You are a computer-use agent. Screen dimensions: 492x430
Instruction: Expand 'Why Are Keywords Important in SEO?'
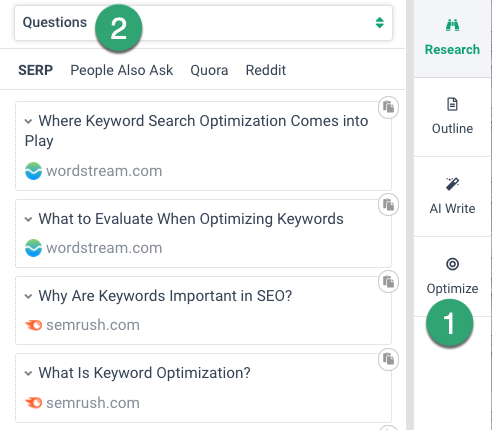(28, 296)
